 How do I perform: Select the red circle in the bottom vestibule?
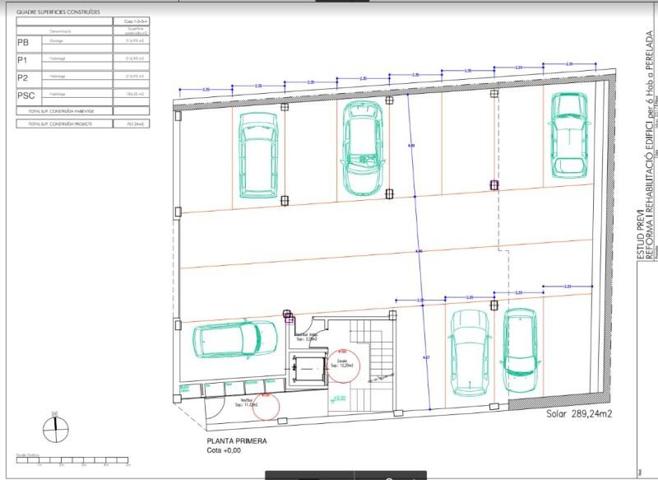click(x=266, y=406)
